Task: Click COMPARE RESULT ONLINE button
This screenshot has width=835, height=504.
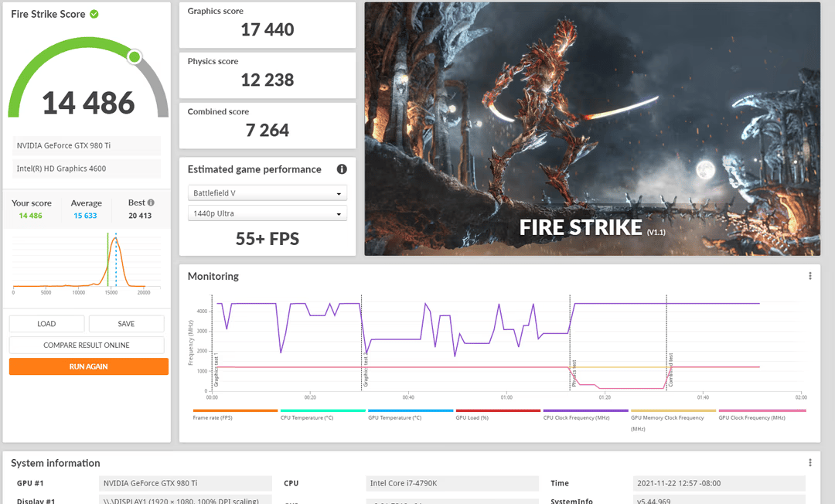Action: [x=87, y=345]
